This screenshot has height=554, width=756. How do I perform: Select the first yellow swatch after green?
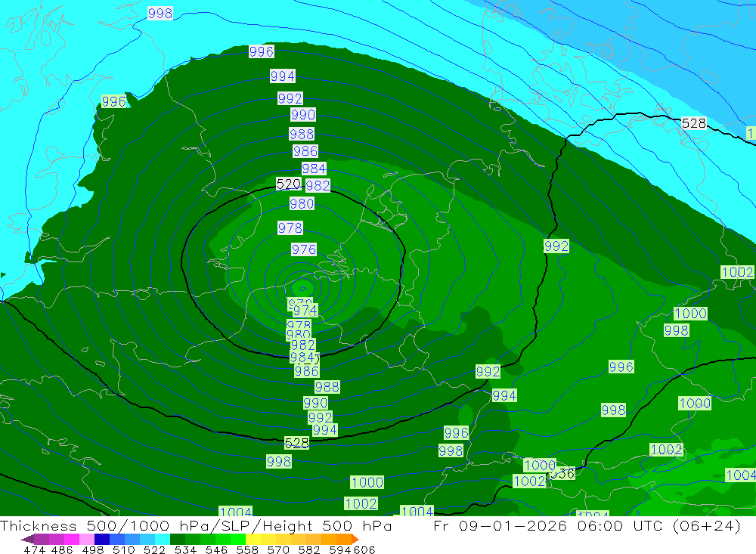[x=253, y=539]
